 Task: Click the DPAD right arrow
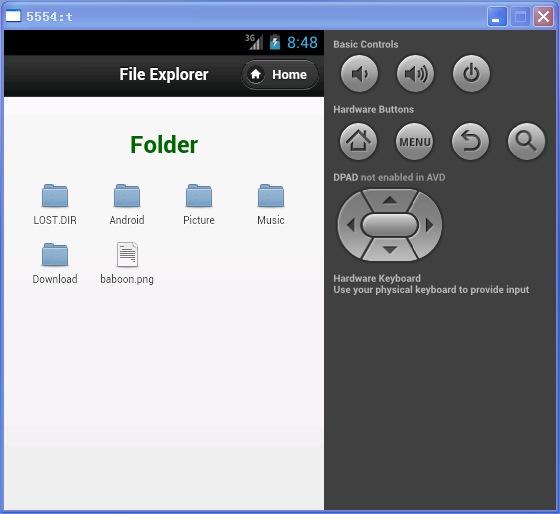point(430,225)
